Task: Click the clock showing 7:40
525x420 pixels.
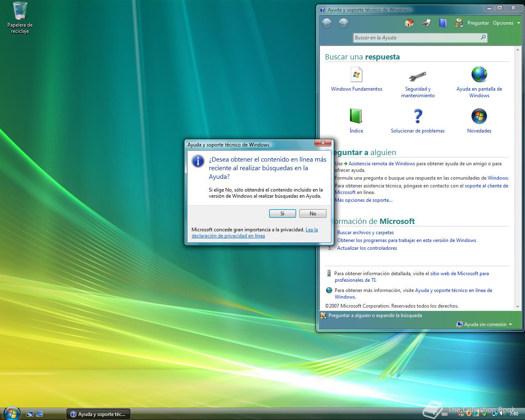Action: point(514,414)
